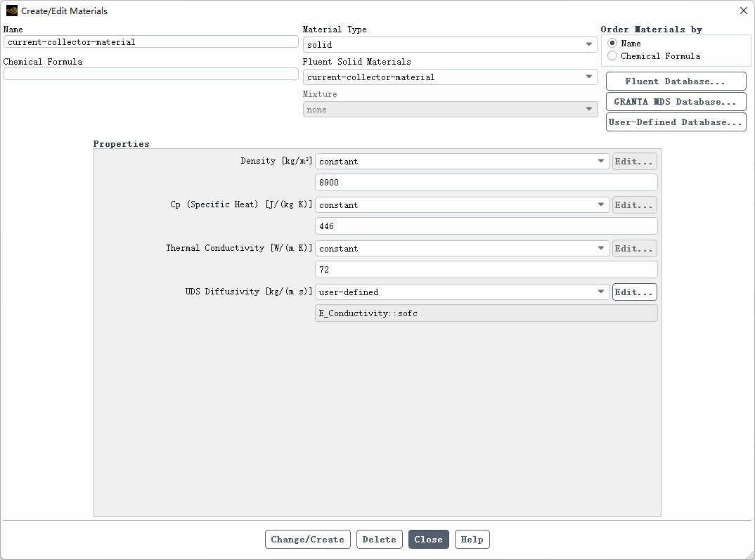Select Name radio button for ordering
Image resolution: width=755 pixels, height=560 pixels.
tap(612, 43)
